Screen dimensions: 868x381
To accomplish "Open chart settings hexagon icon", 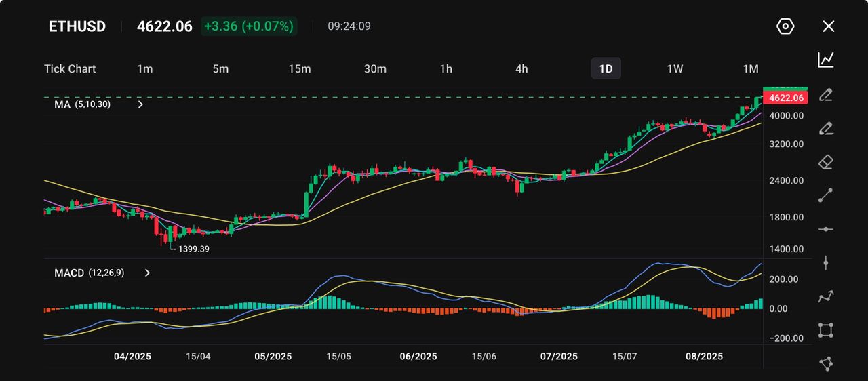I will [785, 26].
